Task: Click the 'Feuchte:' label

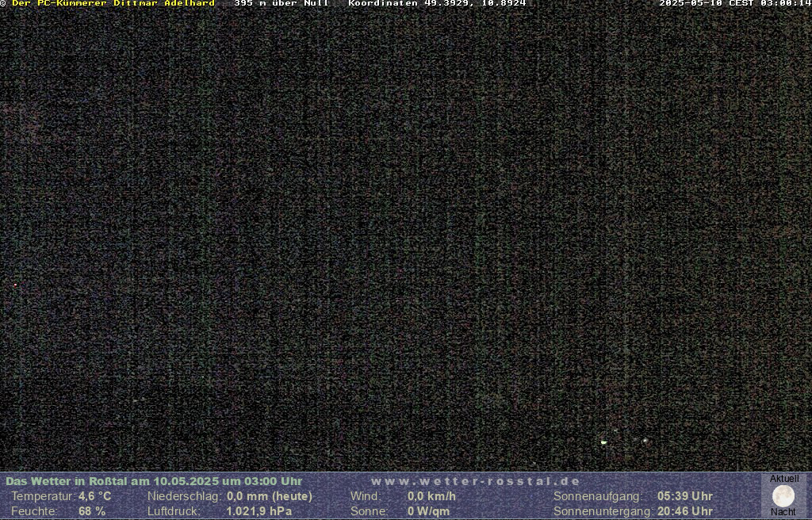Action: [x=34, y=511]
